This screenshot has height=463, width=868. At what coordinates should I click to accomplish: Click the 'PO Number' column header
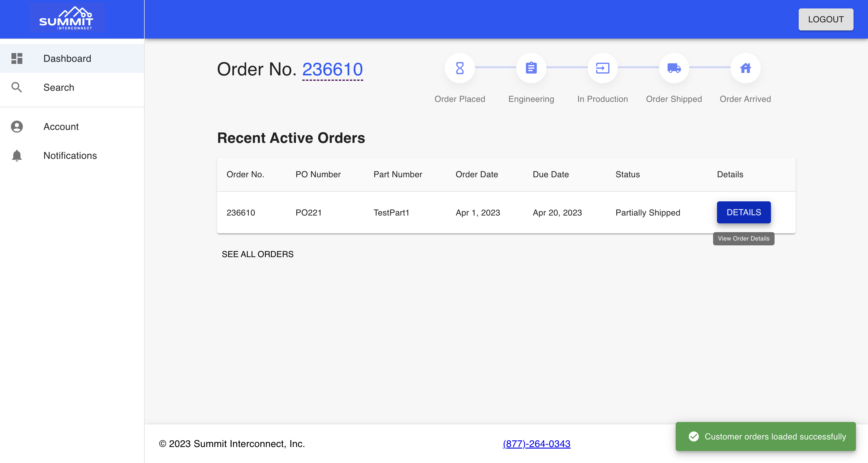(318, 174)
